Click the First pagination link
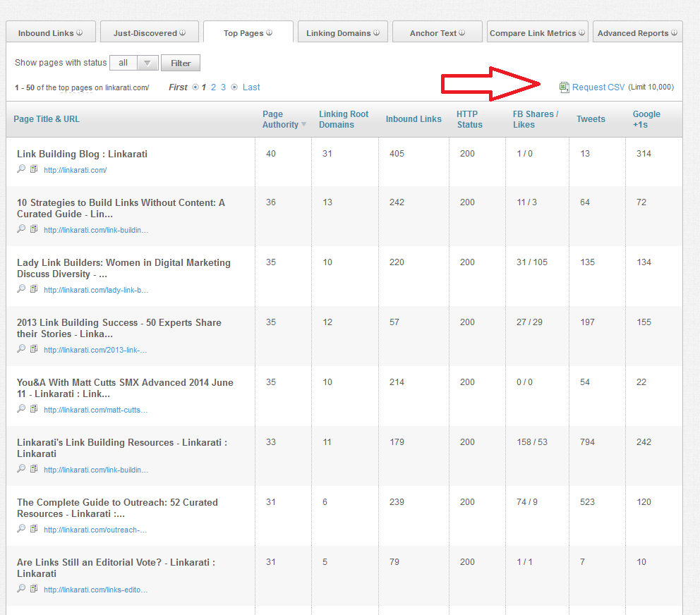 point(178,87)
